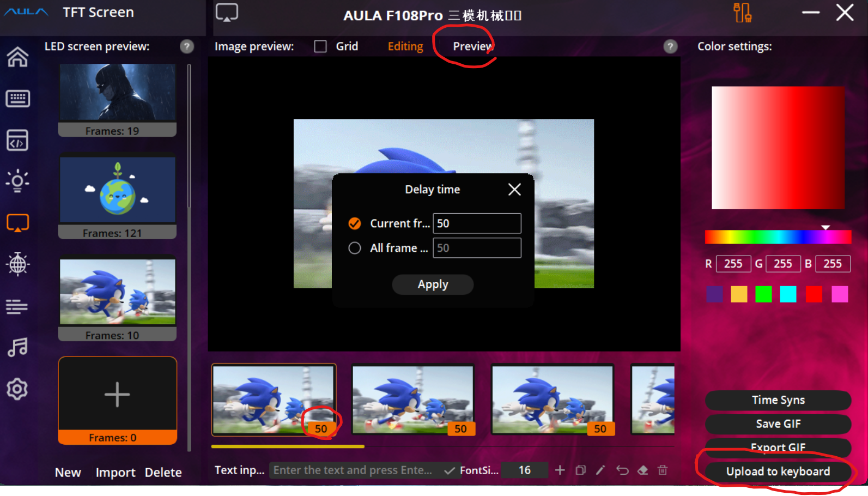Open help for Image preview
The image size is (868, 496).
pos(671,46)
